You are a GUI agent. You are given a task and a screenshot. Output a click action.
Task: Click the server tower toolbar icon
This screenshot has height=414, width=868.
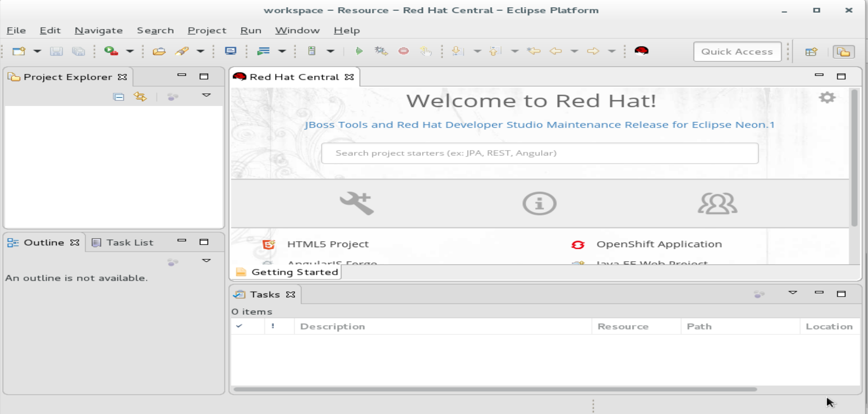click(x=311, y=51)
